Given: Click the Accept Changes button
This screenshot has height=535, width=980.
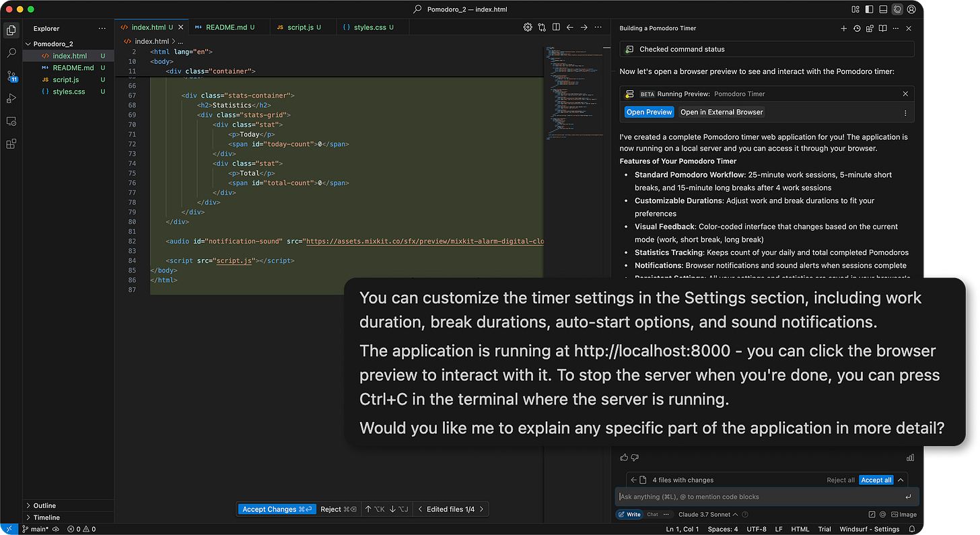Looking at the screenshot, I should click(x=278, y=509).
